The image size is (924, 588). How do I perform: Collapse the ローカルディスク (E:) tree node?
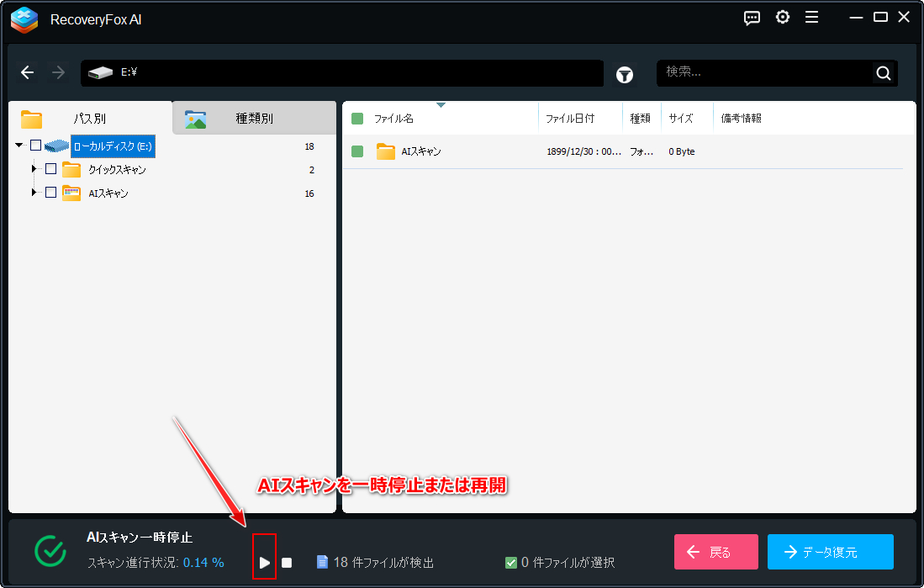(x=18, y=145)
